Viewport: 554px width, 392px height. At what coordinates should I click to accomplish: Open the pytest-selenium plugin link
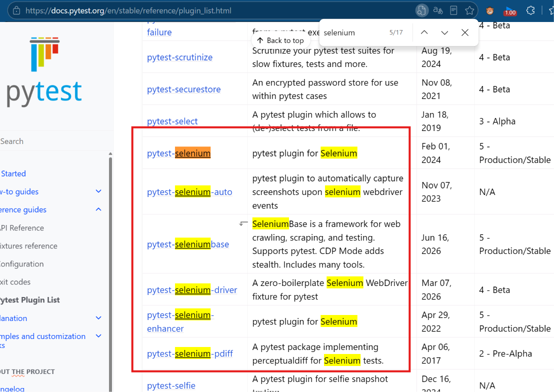(x=179, y=153)
